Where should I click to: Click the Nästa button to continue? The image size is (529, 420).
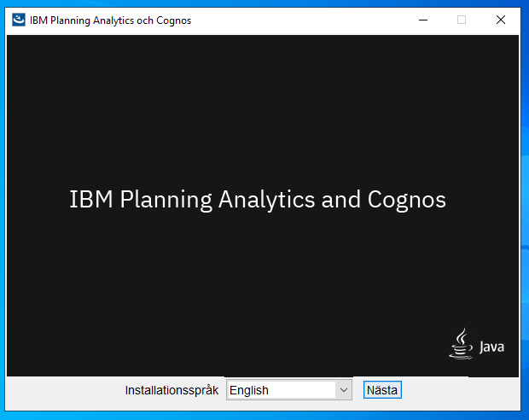[382, 390]
